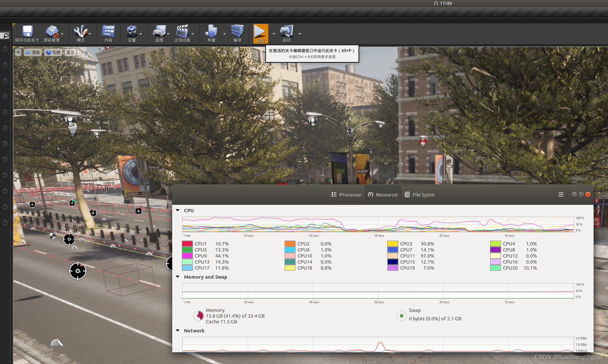
Task: Change the CPU18 graph color swatch
Action: (x=290, y=268)
